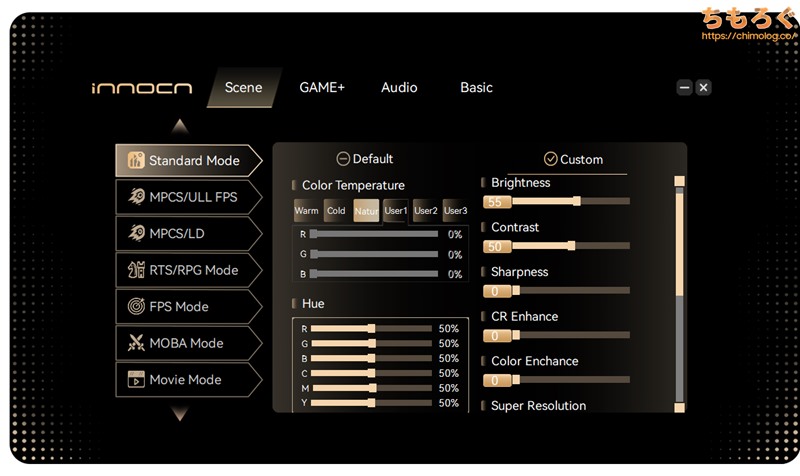The height and width of the screenshot is (476, 800).
Task: Choose the MPCS/LD mode icon
Action: (x=134, y=234)
